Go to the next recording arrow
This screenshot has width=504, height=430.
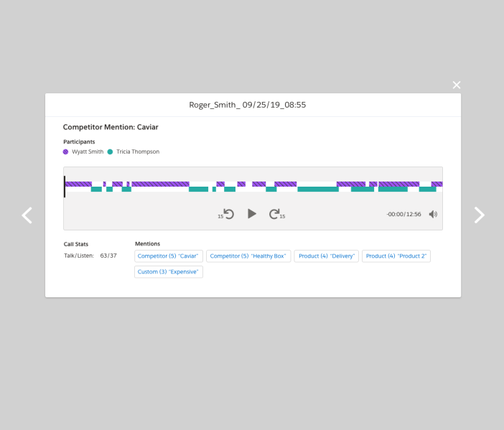click(x=480, y=215)
